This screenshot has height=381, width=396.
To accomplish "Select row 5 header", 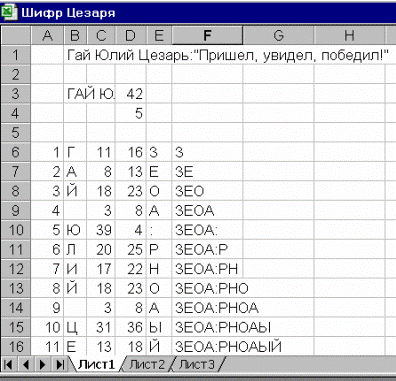I will (x=16, y=133).
